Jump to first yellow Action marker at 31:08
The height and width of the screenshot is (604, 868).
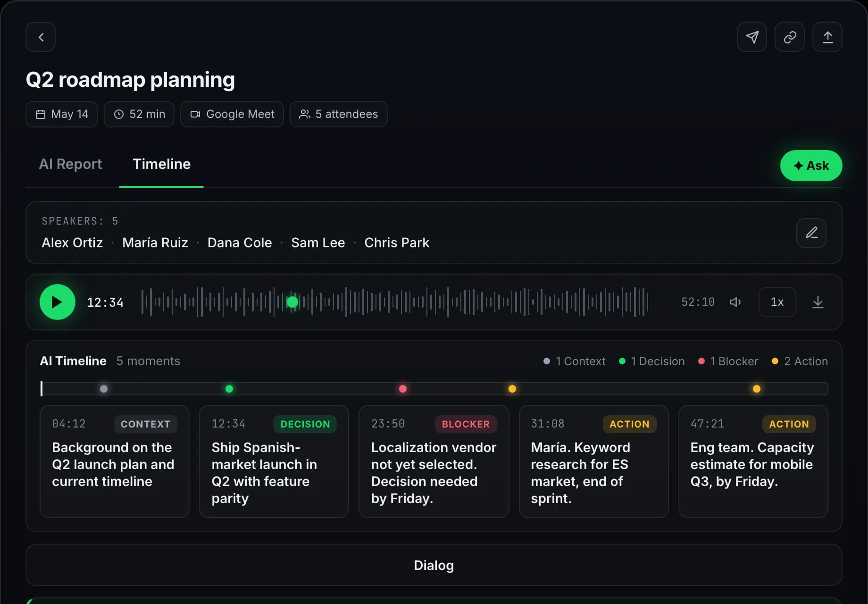coord(512,389)
